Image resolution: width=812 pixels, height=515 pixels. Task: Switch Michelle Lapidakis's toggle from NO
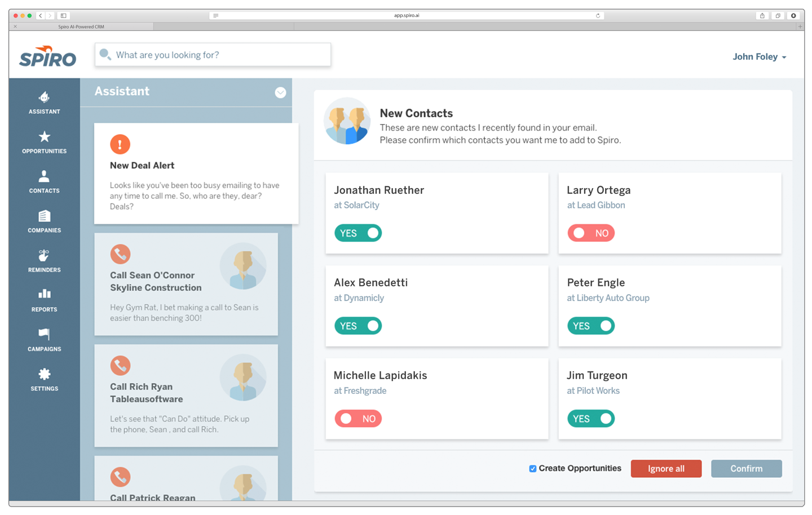pyautogui.click(x=358, y=419)
